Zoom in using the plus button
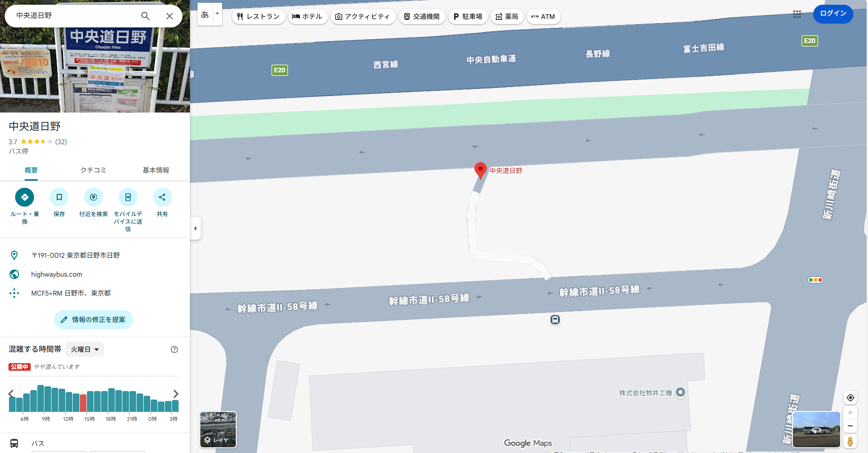The width and height of the screenshot is (868, 453). click(x=850, y=413)
